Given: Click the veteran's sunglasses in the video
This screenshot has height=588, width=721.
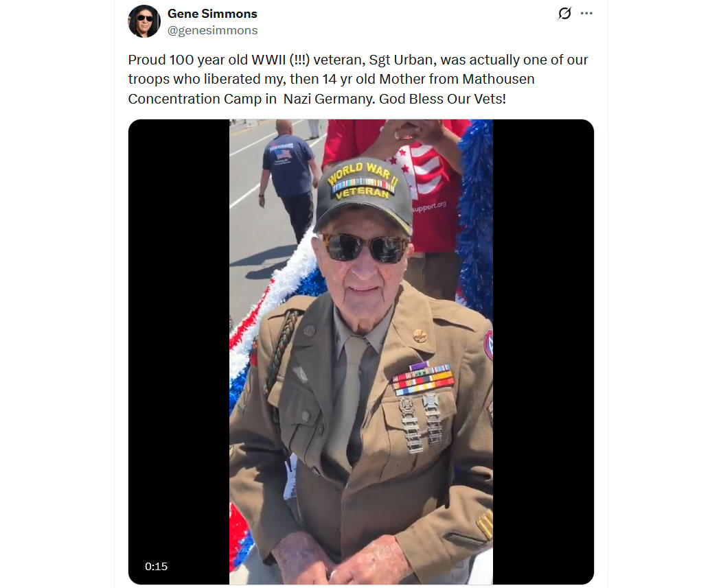Looking at the screenshot, I should 365,248.
